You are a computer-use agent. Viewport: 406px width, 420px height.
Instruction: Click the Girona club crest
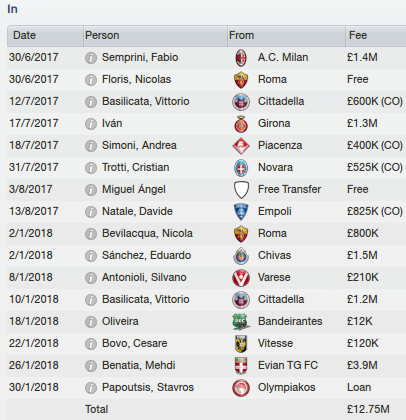click(241, 124)
